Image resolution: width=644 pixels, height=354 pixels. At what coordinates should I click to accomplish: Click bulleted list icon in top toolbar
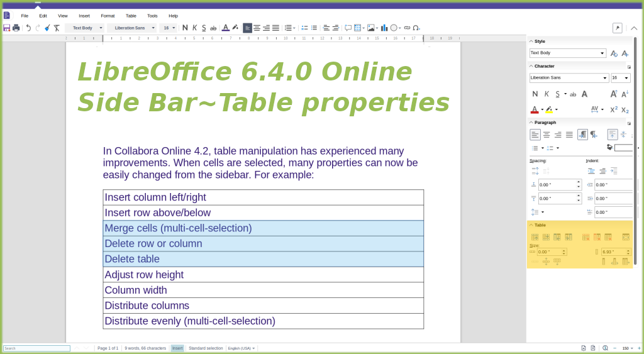point(314,28)
